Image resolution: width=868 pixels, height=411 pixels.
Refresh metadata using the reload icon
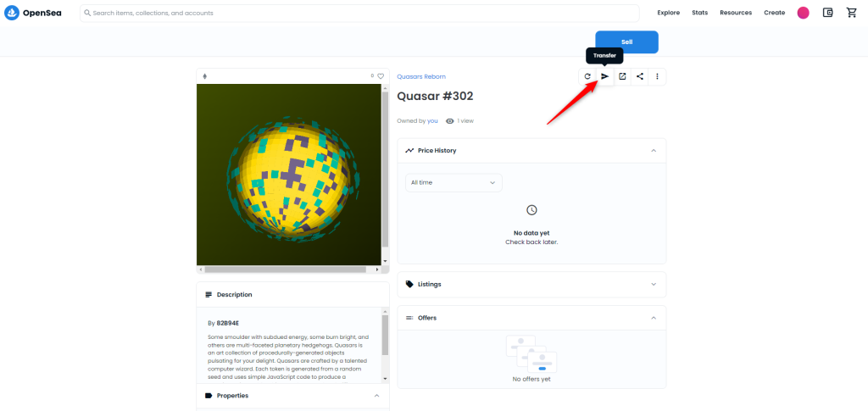[x=587, y=76]
